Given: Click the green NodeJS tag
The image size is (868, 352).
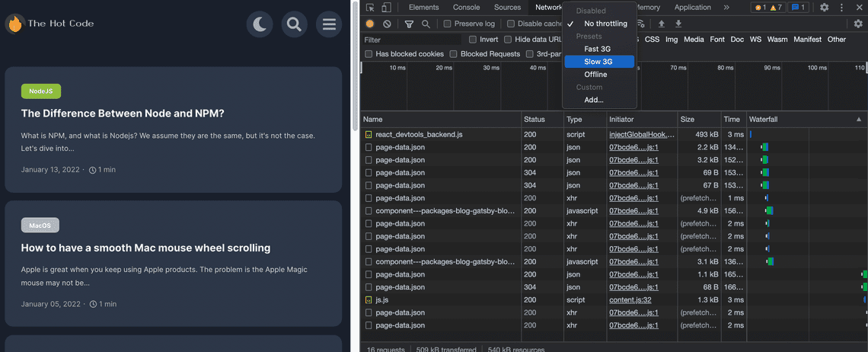Looking at the screenshot, I should coord(41,91).
